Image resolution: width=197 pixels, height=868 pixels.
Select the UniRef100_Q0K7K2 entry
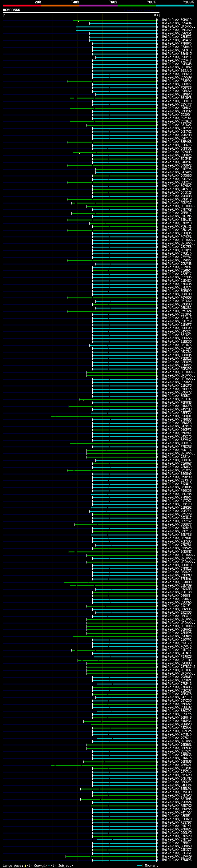click(176, 131)
